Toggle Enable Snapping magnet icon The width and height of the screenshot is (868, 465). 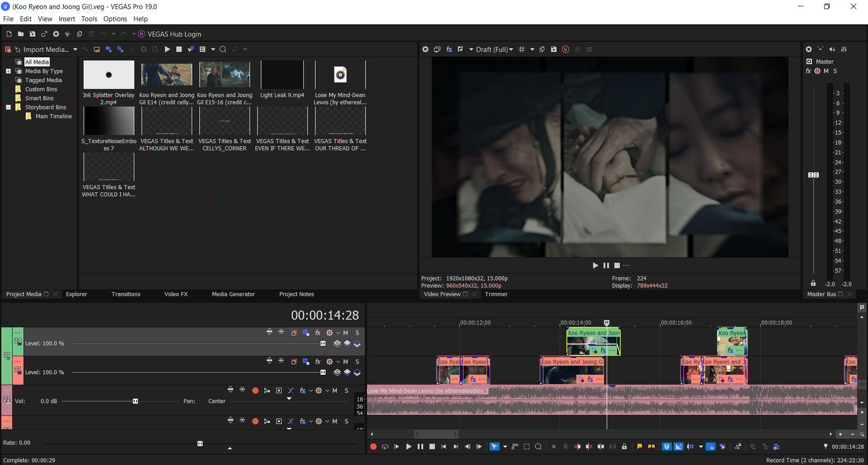[667, 446]
